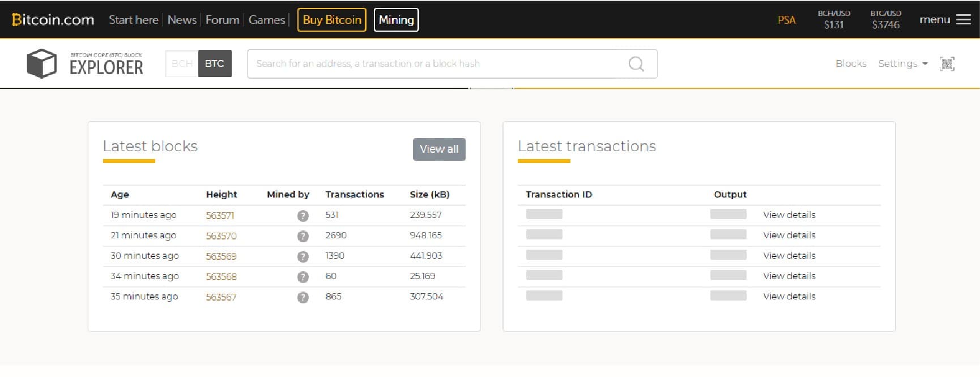Image resolution: width=980 pixels, height=377 pixels.
Task: Select the '35 minutes ago' age cell
Action: [144, 297]
